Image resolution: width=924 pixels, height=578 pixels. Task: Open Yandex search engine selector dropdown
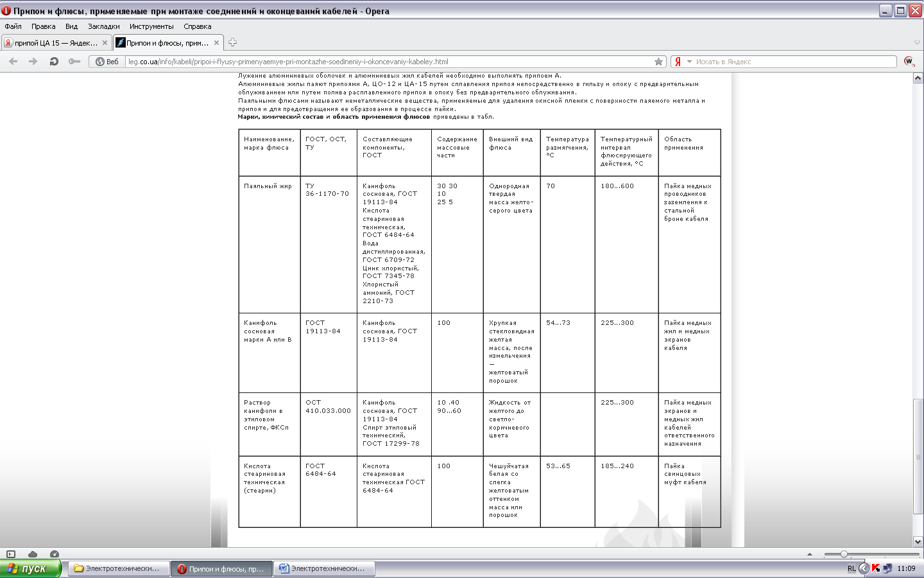[x=689, y=62]
